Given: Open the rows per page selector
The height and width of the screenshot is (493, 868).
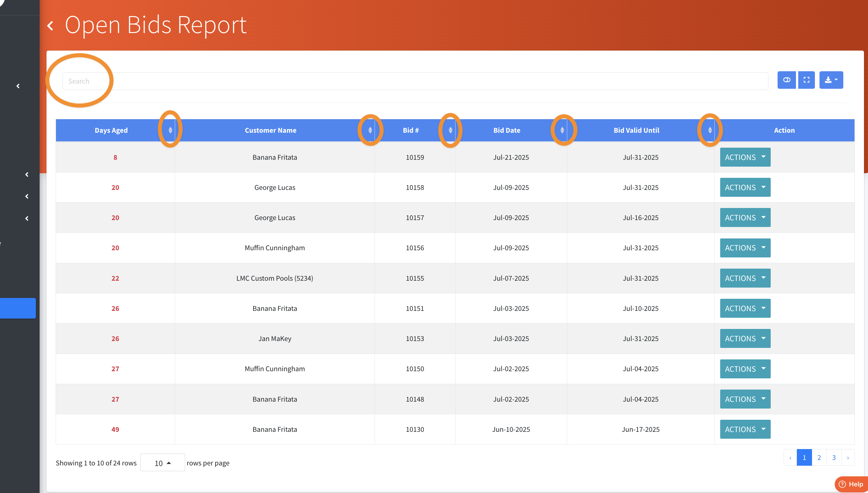Looking at the screenshot, I should (162, 463).
